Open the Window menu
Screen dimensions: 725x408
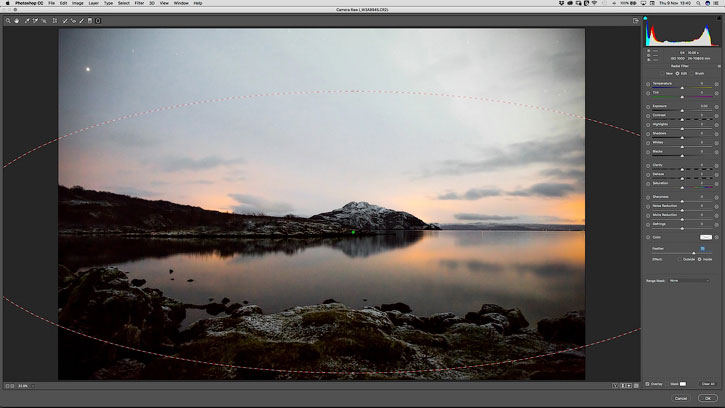click(x=181, y=3)
